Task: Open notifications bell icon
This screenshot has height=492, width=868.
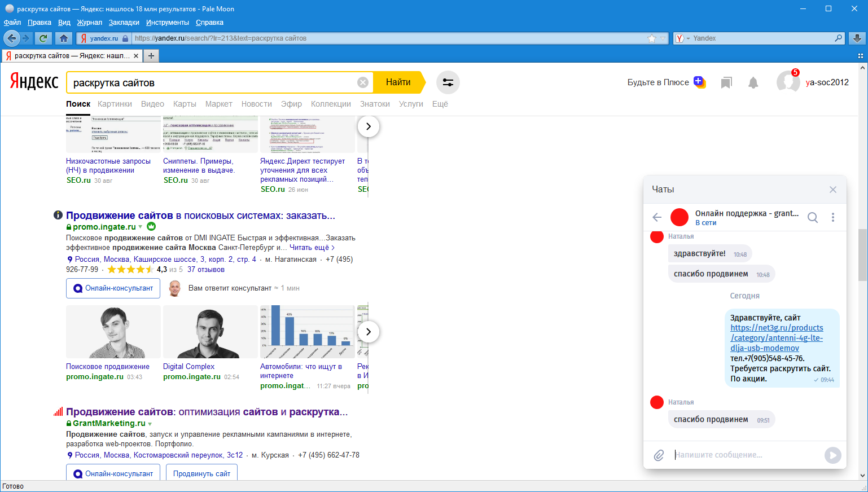Action: coord(753,83)
